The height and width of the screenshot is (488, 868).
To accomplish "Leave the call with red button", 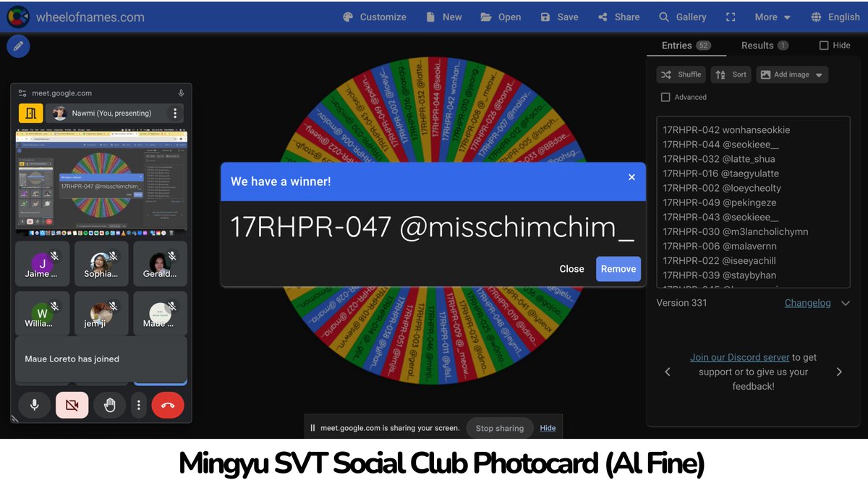I will pyautogui.click(x=168, y=406).
